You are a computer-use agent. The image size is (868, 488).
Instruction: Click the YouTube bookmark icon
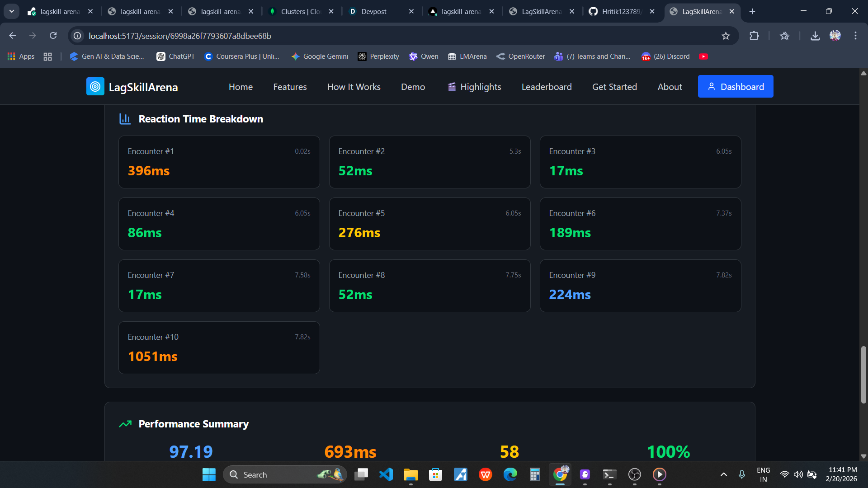703,56
